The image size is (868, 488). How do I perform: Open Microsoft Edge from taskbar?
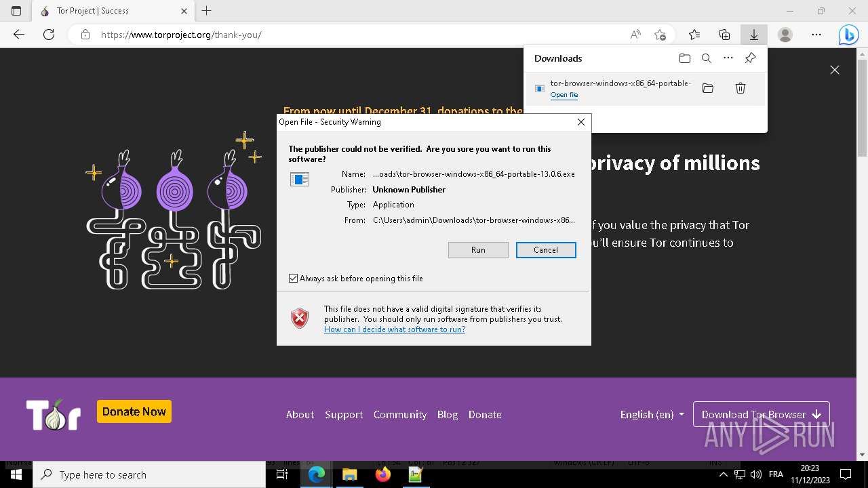click(317, 474)
